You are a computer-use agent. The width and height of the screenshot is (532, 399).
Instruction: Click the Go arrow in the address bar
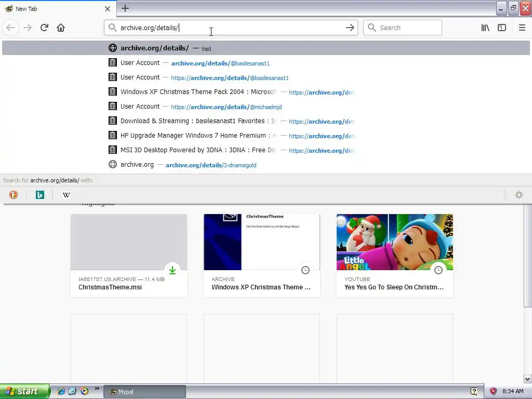[x=350, y=28]
